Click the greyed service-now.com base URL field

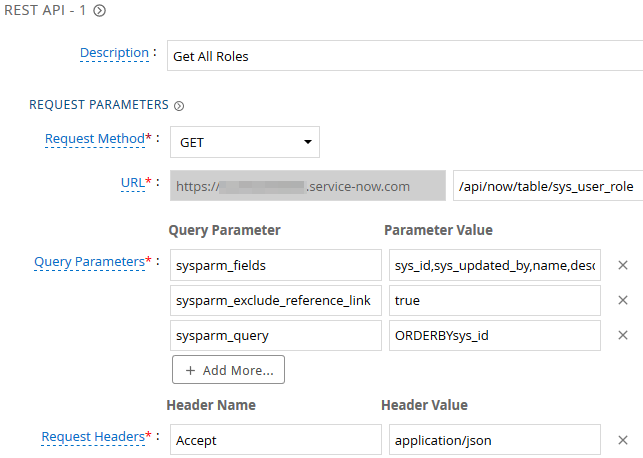pyautogui.click(x=308, y=186)
